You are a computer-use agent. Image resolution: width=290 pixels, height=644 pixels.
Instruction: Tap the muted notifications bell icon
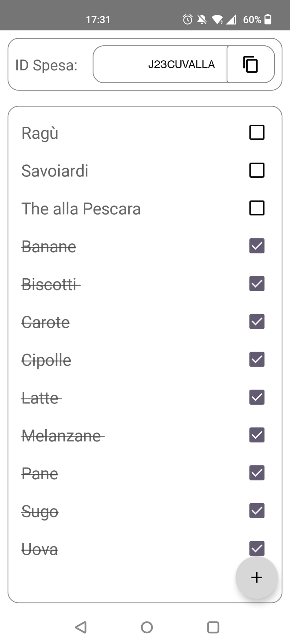202,19
